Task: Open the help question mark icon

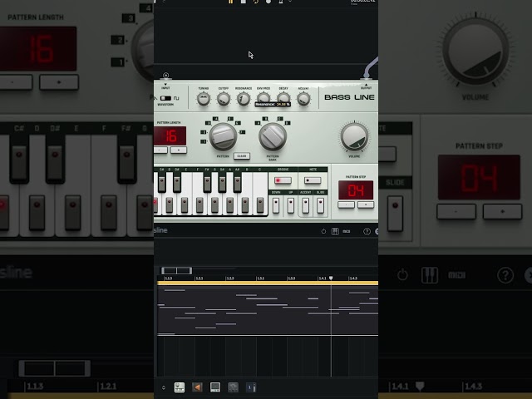Action: 367,231
